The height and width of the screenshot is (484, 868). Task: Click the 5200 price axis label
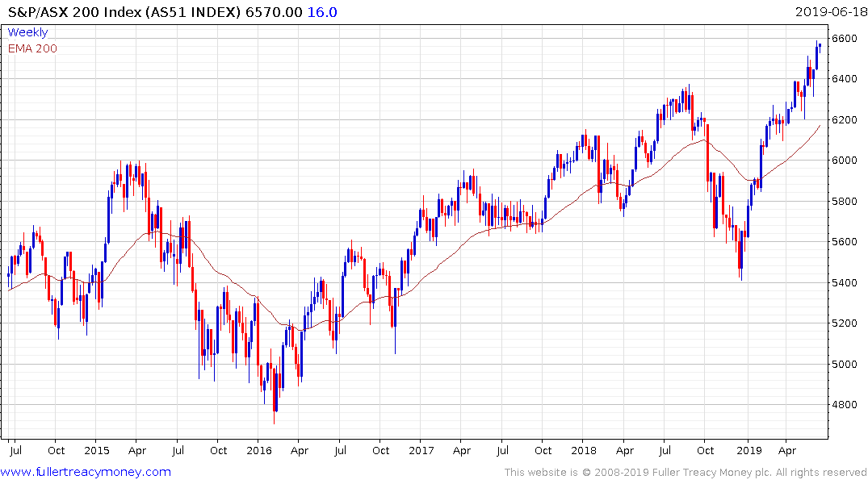click(845, 323)
